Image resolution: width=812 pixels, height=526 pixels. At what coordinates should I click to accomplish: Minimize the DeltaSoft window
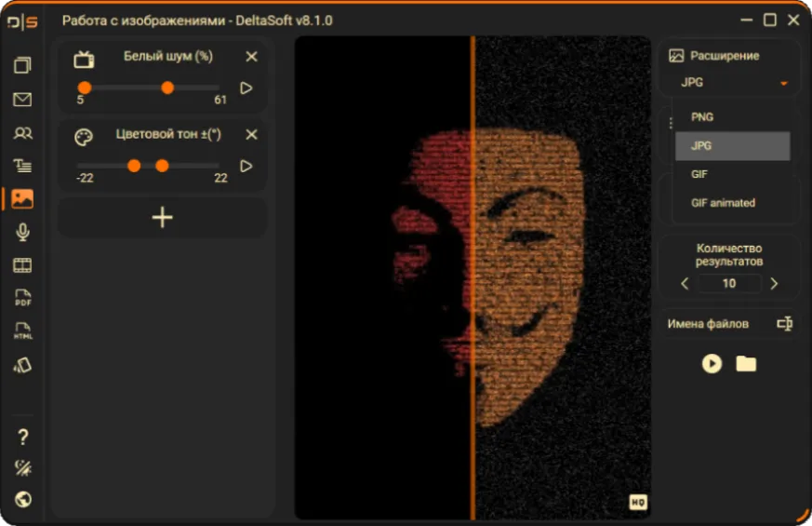[x=746, y=20]
